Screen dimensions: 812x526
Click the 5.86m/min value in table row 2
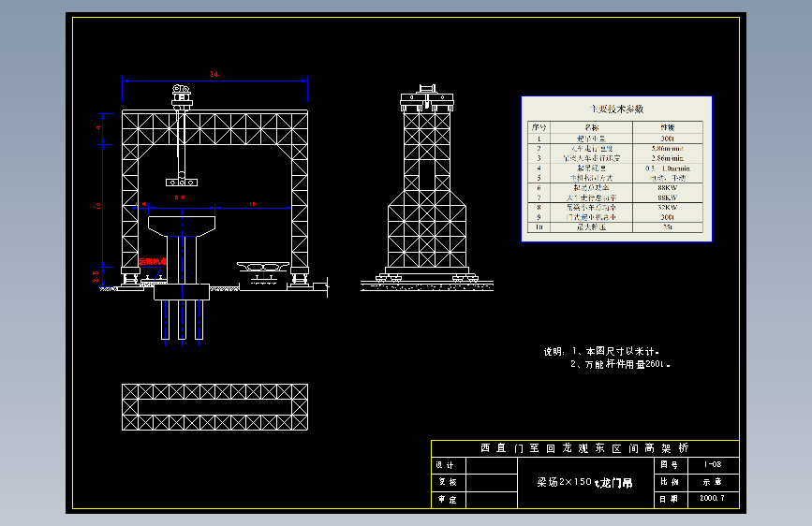pyautogui.click(x=668, y=149)
